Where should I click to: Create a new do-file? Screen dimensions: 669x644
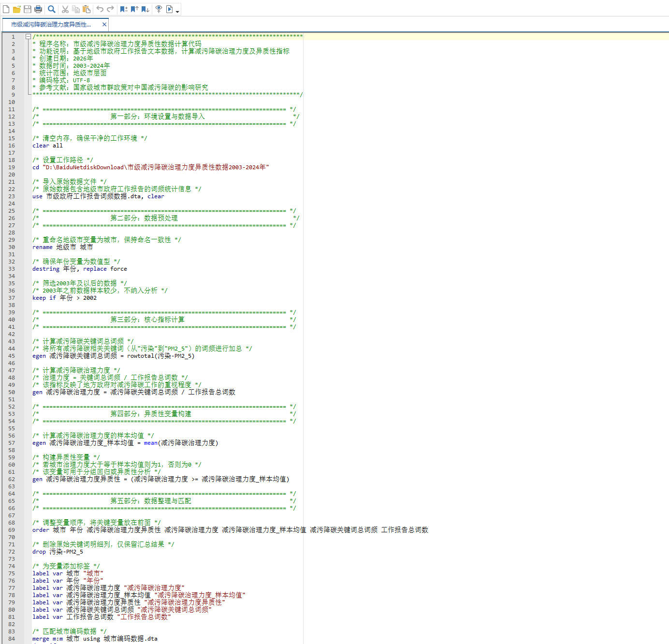[6, 9]
